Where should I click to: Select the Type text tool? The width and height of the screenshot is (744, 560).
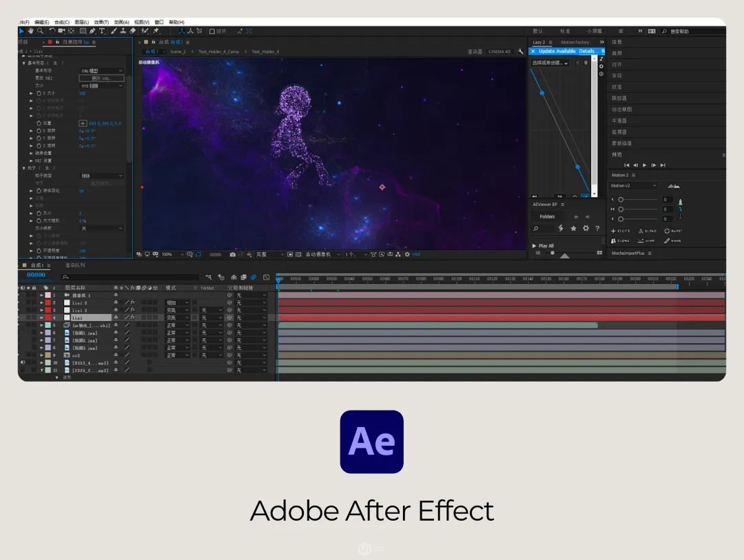[x=101, y=31]
